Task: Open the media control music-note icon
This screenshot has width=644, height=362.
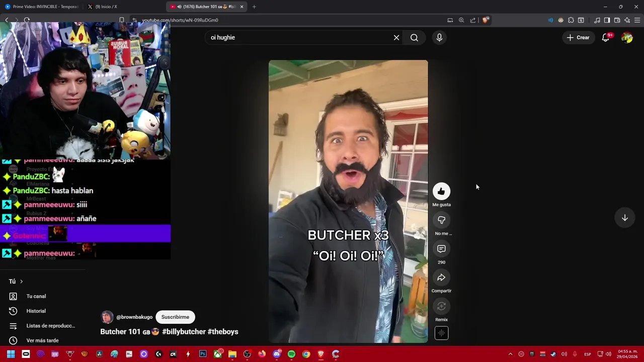Action: coord(597,20)
